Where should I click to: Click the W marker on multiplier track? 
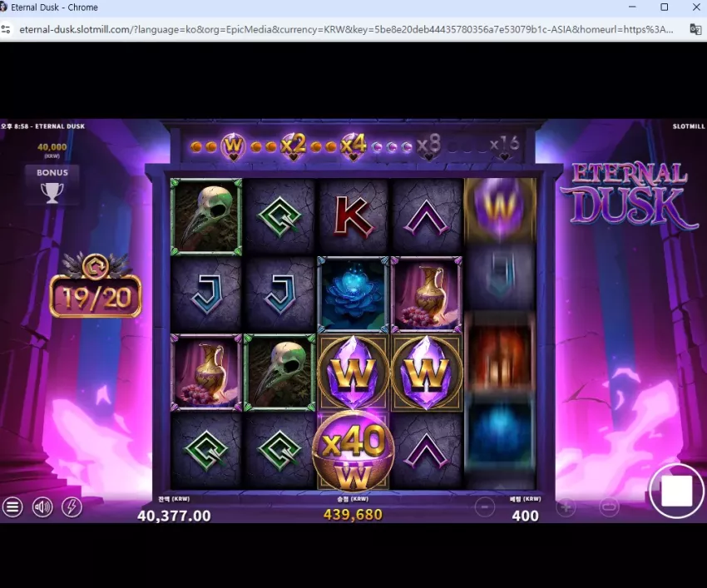[x=233, y=146]
